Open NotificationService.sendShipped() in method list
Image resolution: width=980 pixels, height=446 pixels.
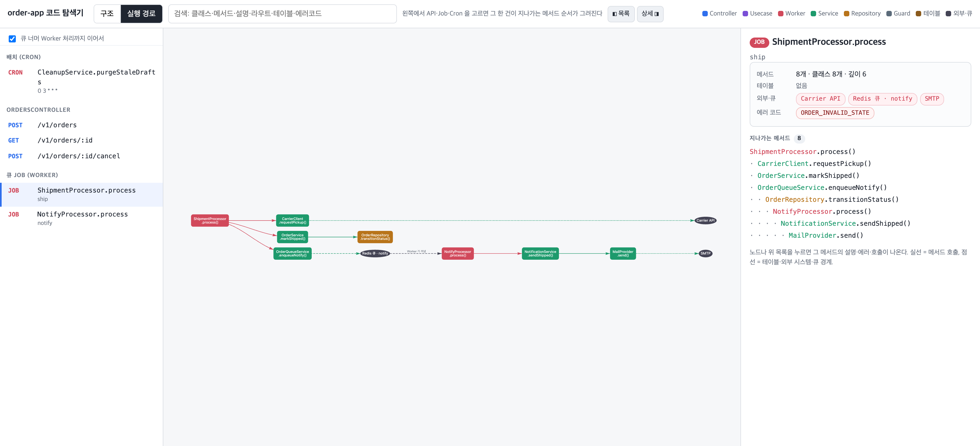coord(845,224)
